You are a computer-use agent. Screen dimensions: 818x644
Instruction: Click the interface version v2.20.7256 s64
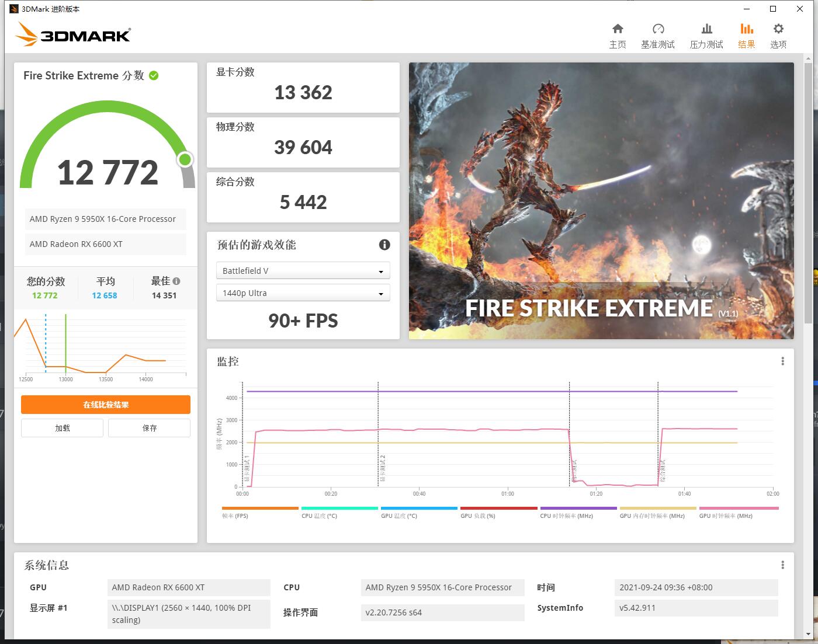click(x=443, y=612)
